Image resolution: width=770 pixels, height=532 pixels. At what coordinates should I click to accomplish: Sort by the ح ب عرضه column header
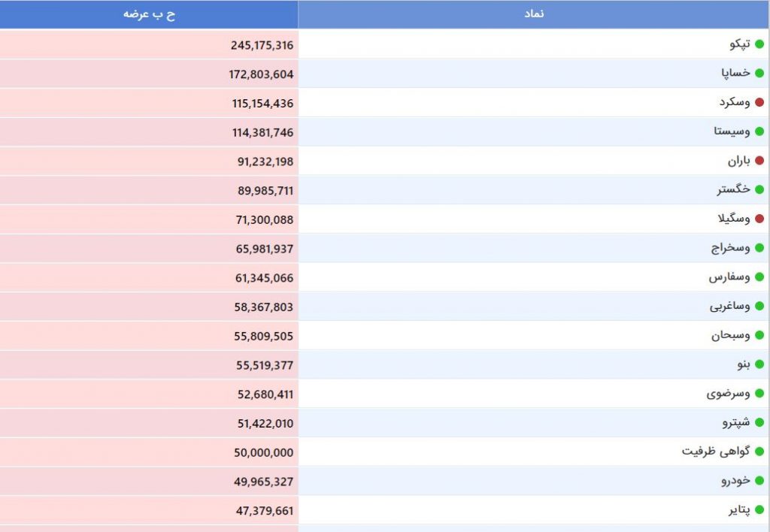(x=149, y=14)
